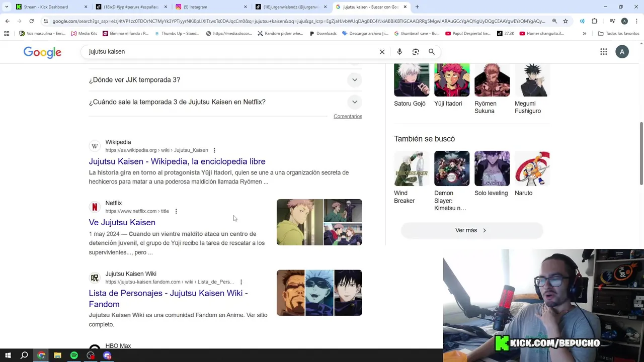Reload the current page
Screen dimensions: 644x362
[31, 21]
